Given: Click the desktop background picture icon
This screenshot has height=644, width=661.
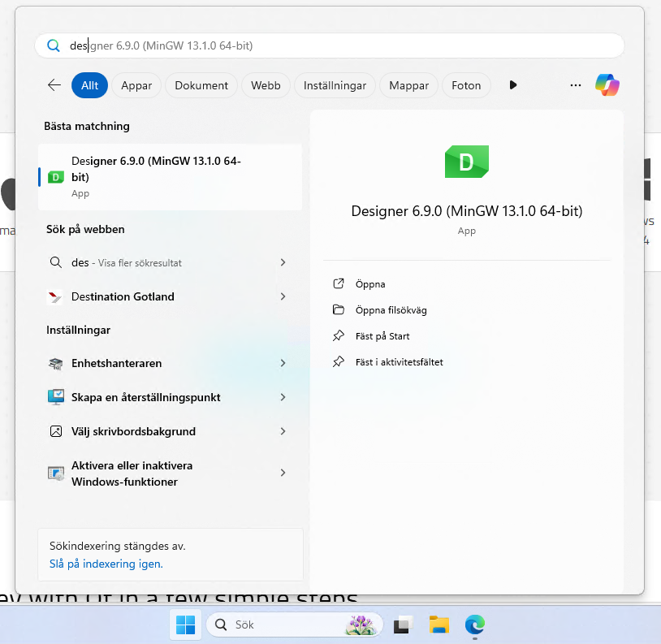Looking at the screenshot, I should pyautogui.click(x=56, y=431).
